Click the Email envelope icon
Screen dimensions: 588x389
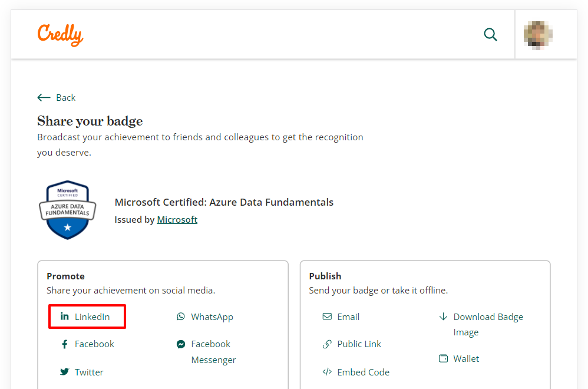coord(327,317)
